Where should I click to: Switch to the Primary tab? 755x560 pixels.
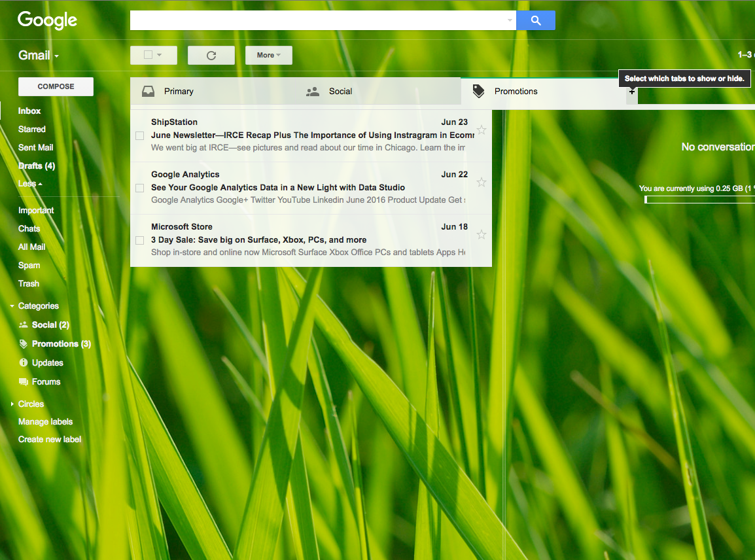179,92
